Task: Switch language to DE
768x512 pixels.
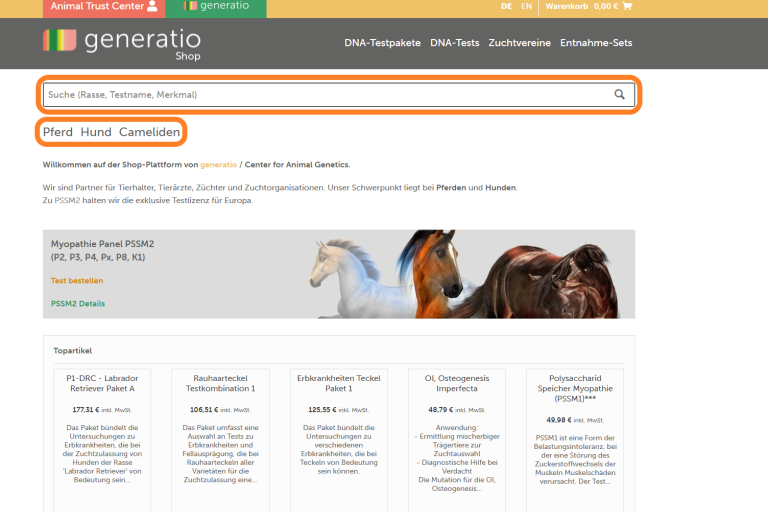Action: 506,6
